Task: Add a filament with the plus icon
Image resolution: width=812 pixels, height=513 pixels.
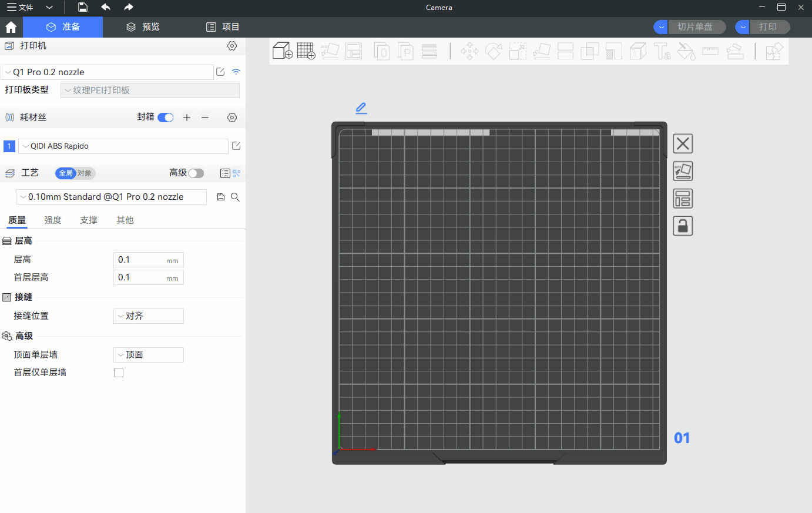Action: [187, 118]
